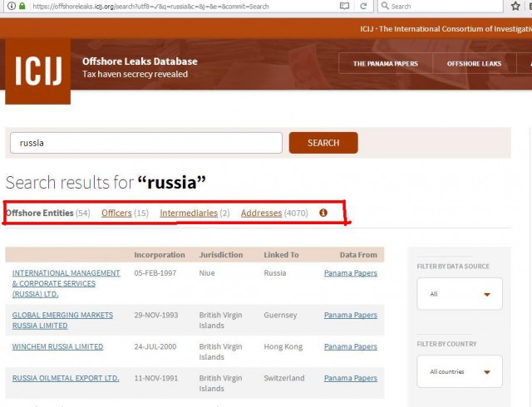Open Global Emerging Markets Russia Limited link
Viewport: 532px width, 407px height.
pyautogui.click(x=62, y=320)
